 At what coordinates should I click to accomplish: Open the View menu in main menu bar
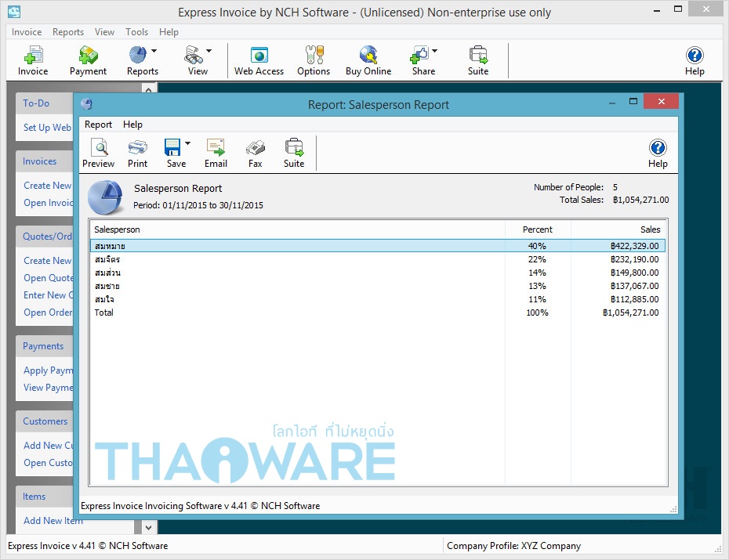[104, 32]
